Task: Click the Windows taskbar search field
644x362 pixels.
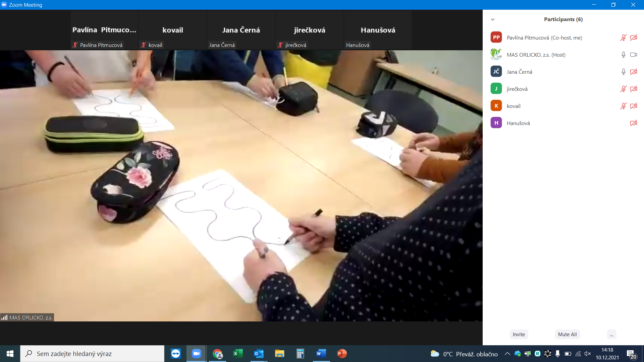Action: (92, 354)
